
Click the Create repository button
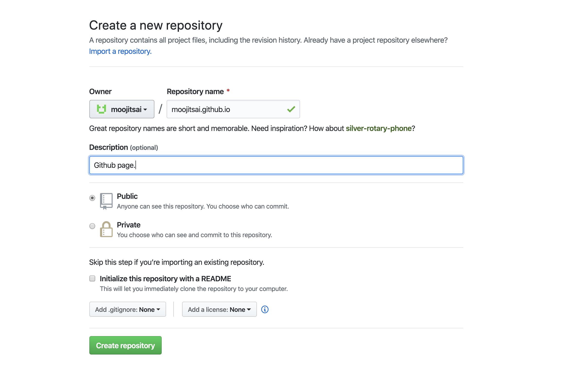[125, 345]
